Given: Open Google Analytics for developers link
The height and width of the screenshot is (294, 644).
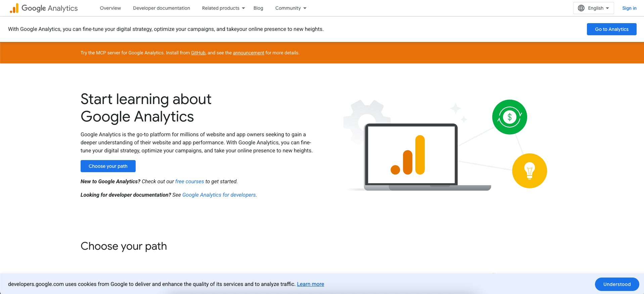Looking at the screenshot, I should pos(219,195).
